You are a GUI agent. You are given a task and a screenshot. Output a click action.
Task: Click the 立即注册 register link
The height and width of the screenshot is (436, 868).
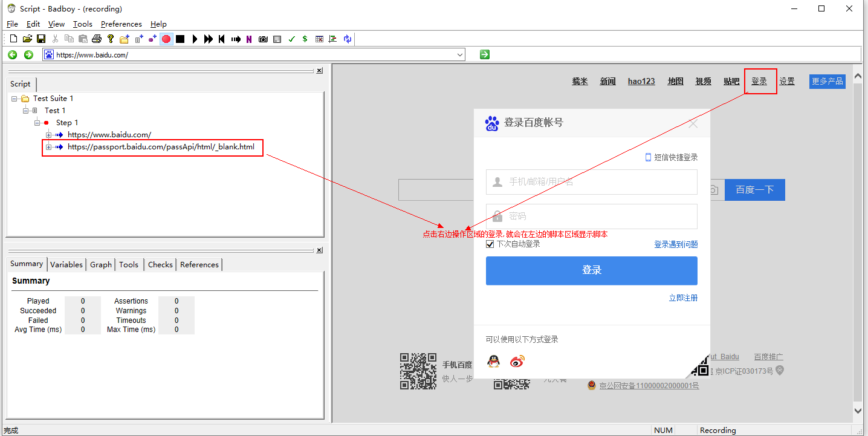coord(683,298)
